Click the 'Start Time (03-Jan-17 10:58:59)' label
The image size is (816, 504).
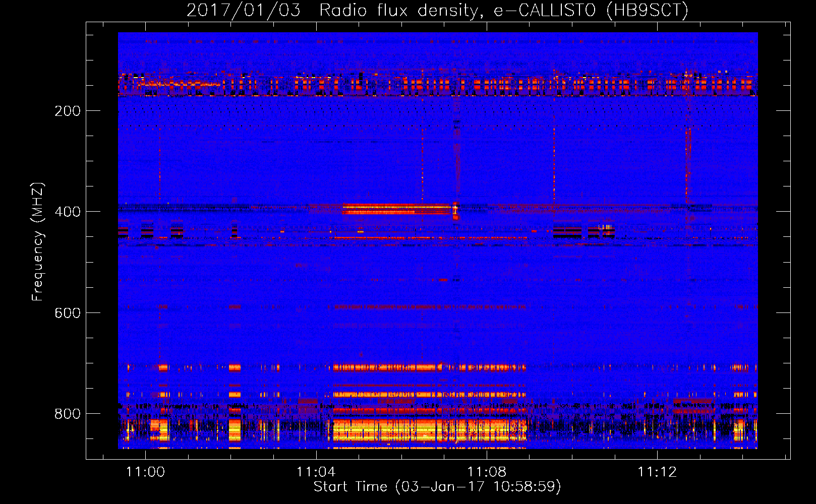[x=437, y=487]
